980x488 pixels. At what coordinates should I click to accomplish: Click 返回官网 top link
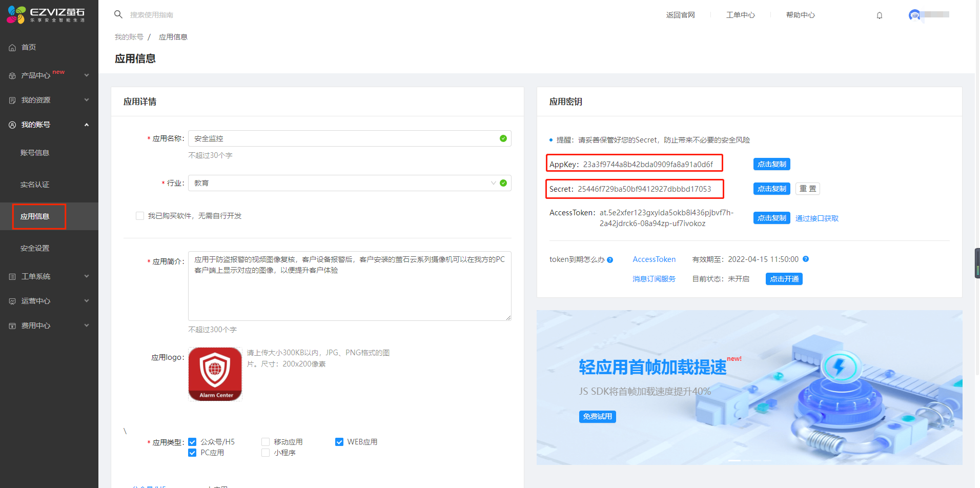pos(681,15)
